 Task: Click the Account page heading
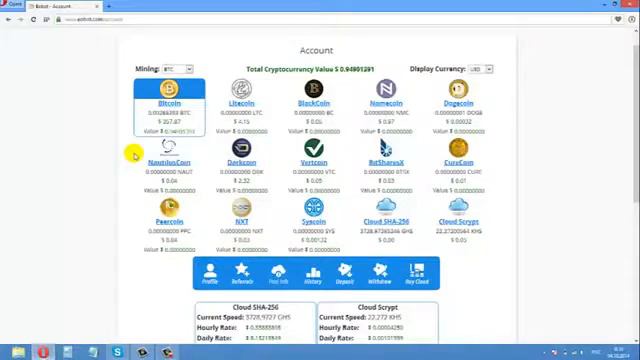coord(316,51)
